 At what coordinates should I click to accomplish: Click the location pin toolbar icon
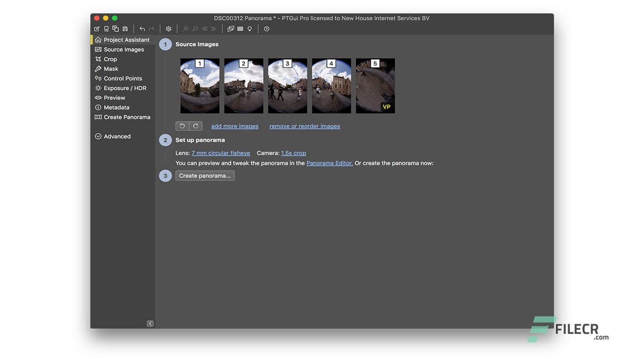[x=249, y=29]
